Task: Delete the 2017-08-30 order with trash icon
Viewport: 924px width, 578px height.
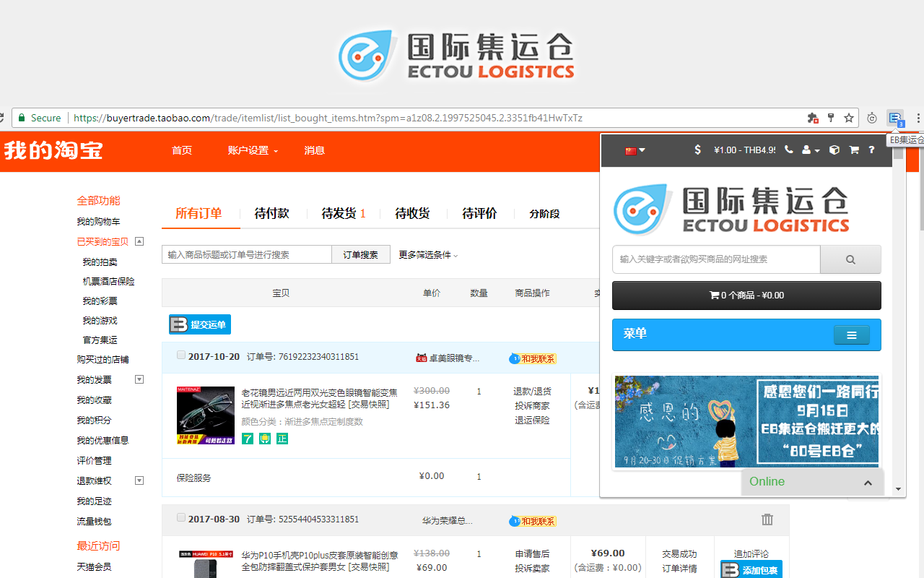Action: pos(767,519)
